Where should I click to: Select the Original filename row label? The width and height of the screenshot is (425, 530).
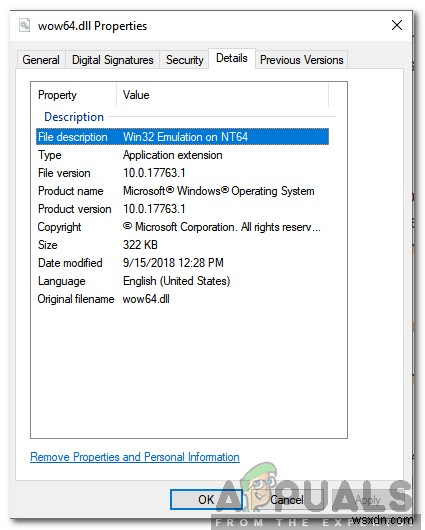tap(76, 299)
